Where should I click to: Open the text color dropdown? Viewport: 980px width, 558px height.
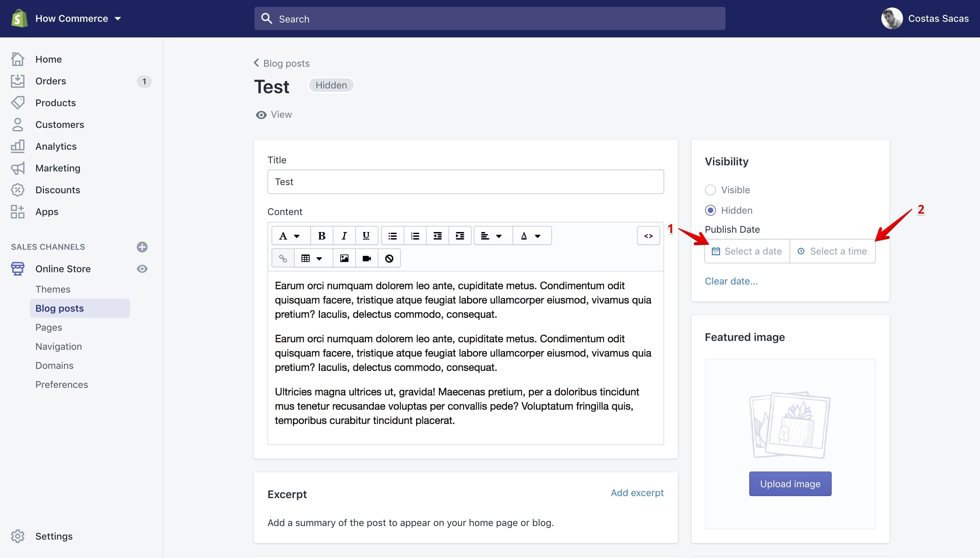pyautogui.click(x=532, y=236)
